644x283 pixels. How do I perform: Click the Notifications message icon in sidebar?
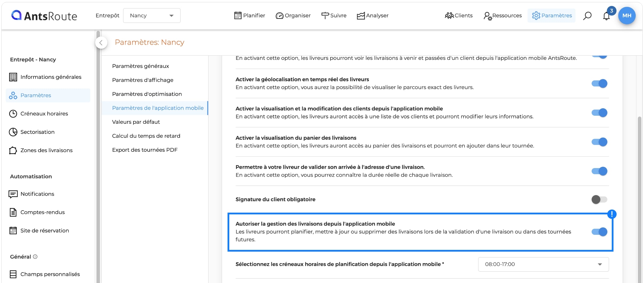tap(13, 194)
